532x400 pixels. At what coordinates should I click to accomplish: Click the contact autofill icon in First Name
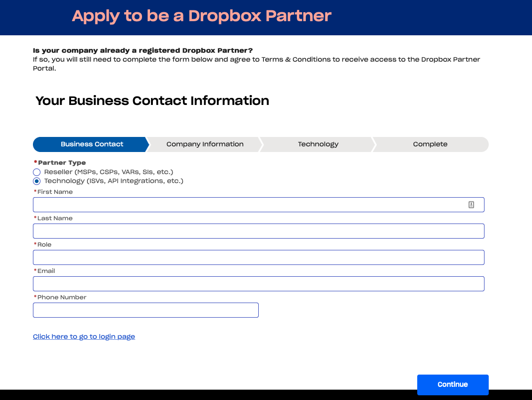(x=471, y=205)
